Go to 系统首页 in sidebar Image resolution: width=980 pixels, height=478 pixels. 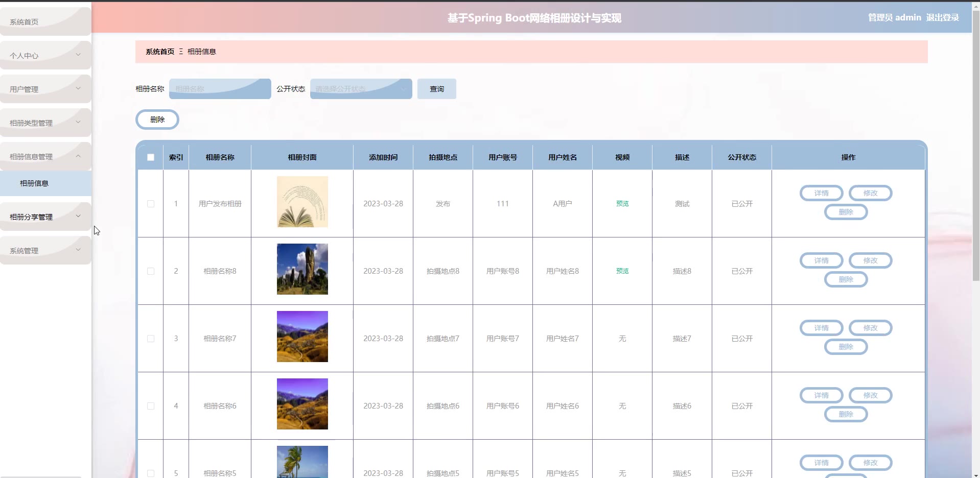click(x=45, y=21)
